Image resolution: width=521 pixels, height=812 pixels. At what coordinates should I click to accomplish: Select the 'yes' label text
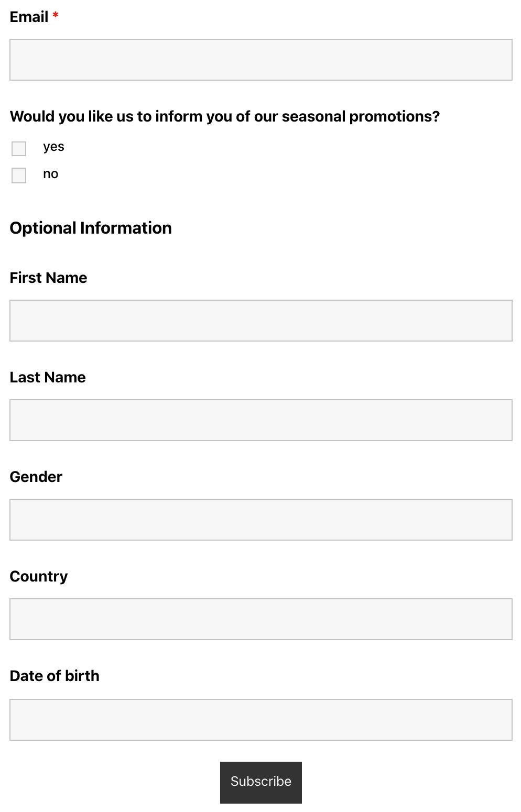click(x=53, y=147)
